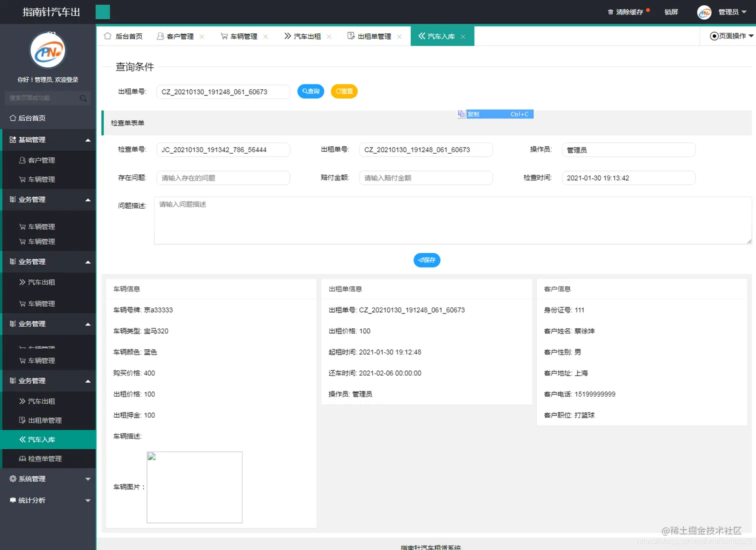Click the book icon beside 检查单管理

(22, 458)
